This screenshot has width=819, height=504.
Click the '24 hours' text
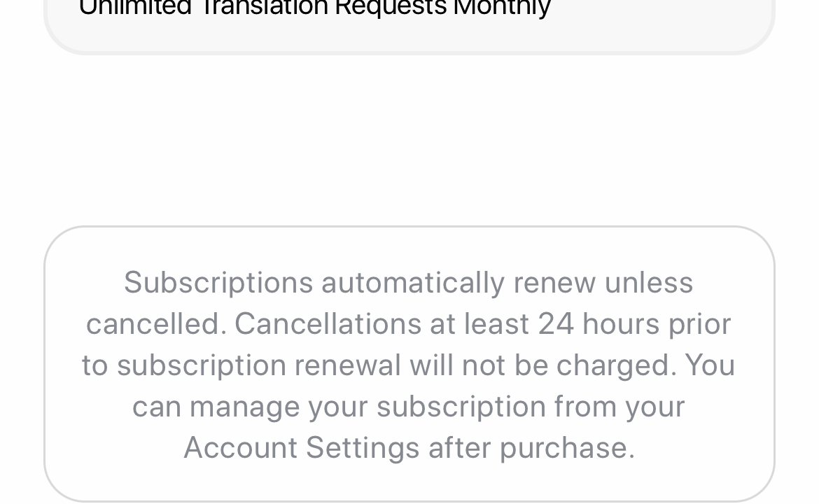(598, 324)
